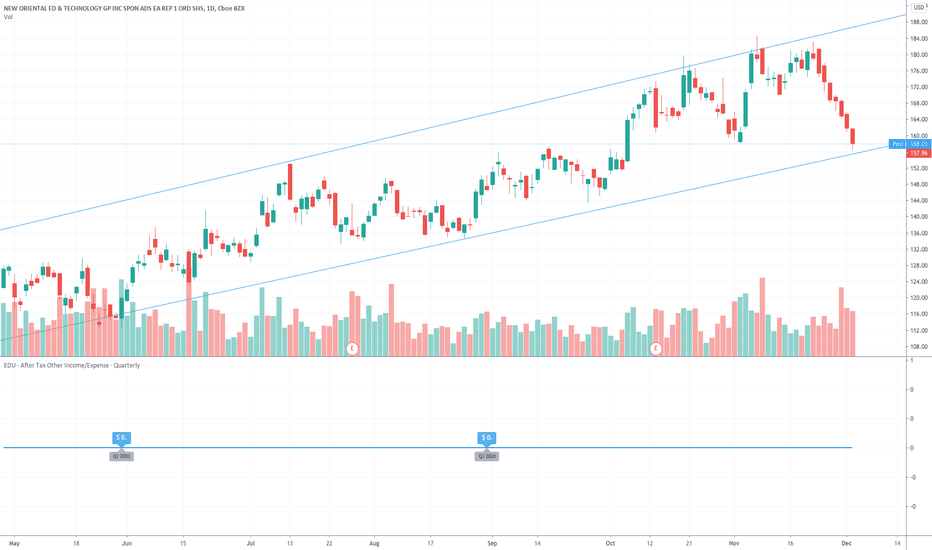932x550 pixels.
Task: Select the upper blue channel trend line
Action: tap(452, 122)
